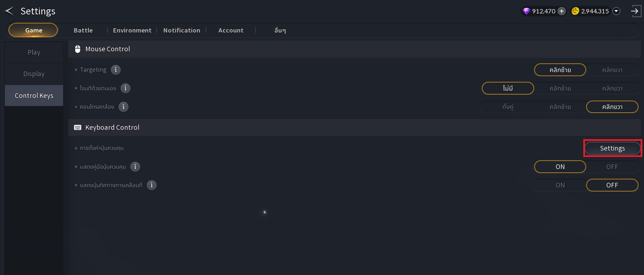Open the Targeting info icon

point(116,70)
